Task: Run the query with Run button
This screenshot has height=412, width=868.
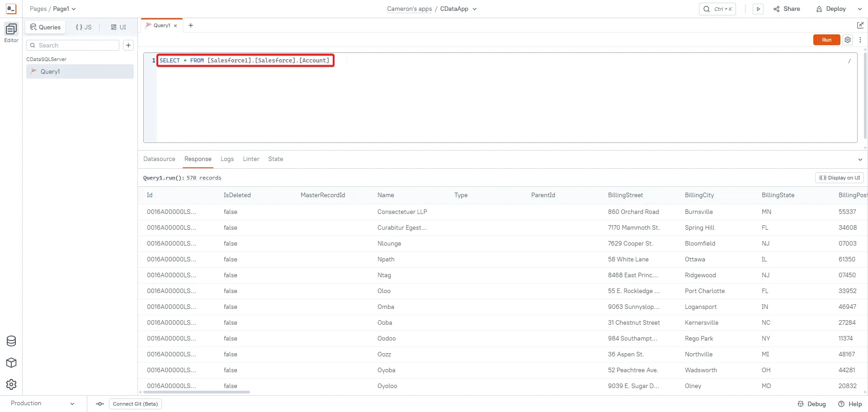Action: 826,40
